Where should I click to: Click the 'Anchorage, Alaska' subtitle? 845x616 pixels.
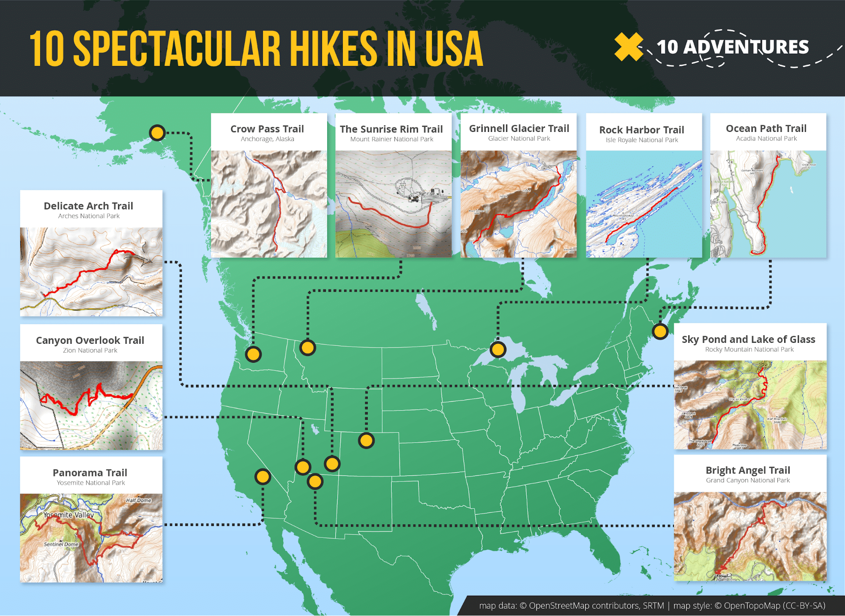(x=267, y=139)
